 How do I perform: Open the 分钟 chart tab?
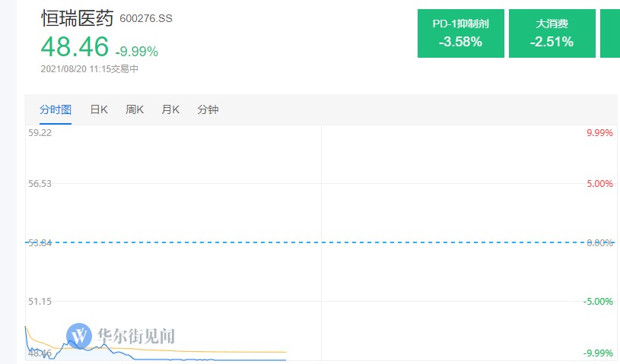208,109
